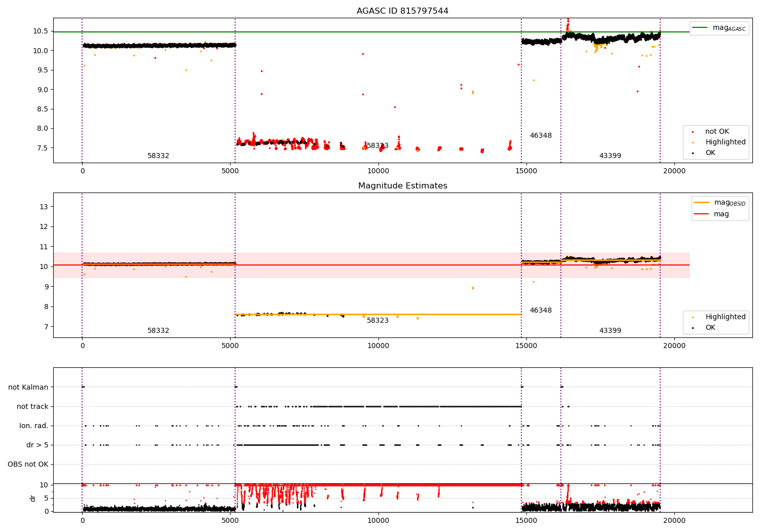Screen dimensions: 760x532
Task: Click the 10000 x-axis tick under the top plot
Action: [x=378, y=171]
